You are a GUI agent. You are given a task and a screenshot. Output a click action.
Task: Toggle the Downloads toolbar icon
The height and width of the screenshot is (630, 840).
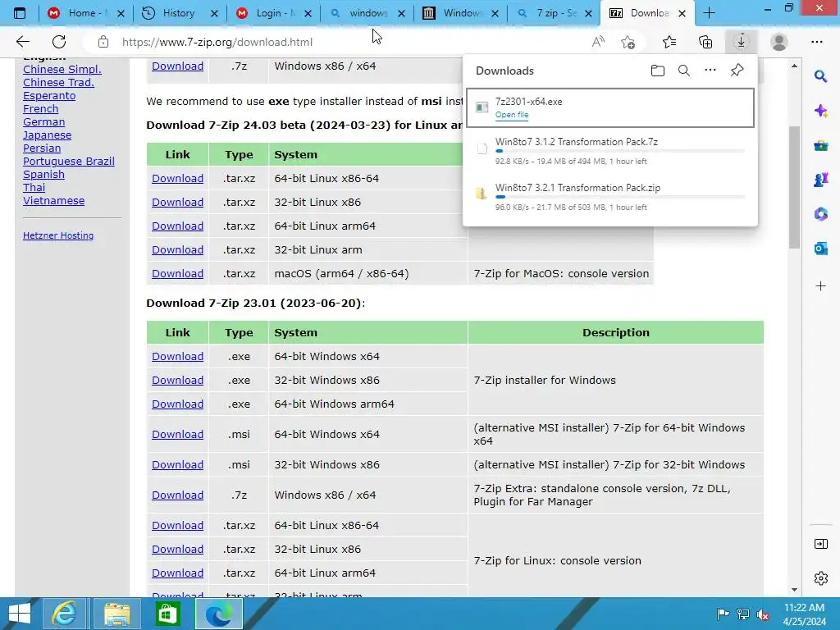pos(742,42)
